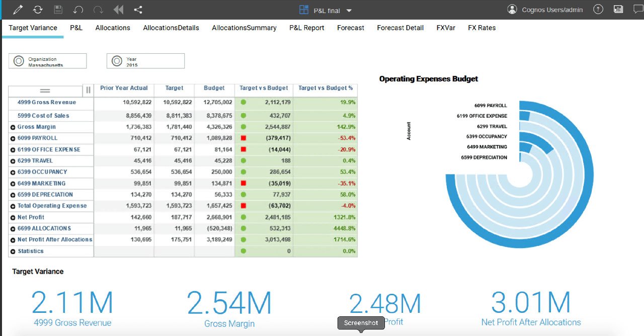Click the Organization Massachusetts selector
Image resolution: width=644 pixels, height=336 pixels.
48,61
